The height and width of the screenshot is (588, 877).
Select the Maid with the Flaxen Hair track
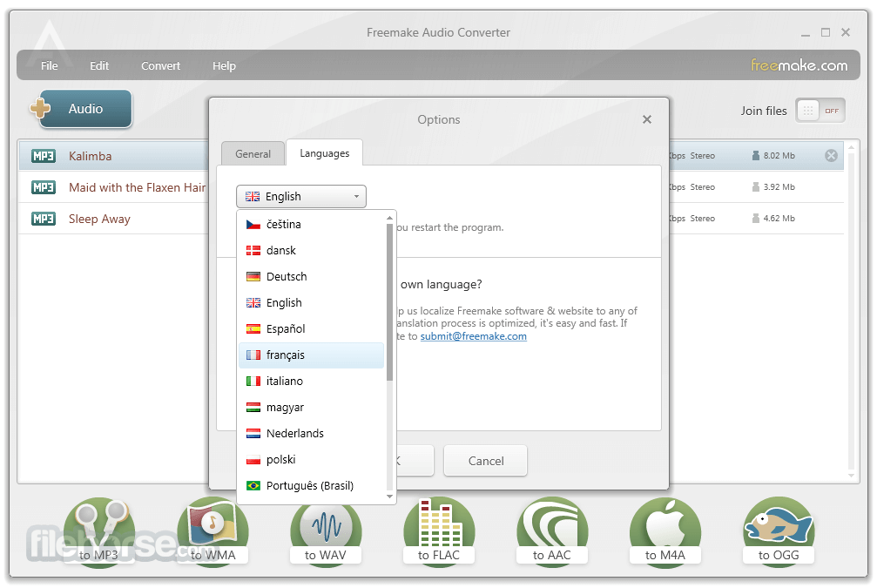137,187
